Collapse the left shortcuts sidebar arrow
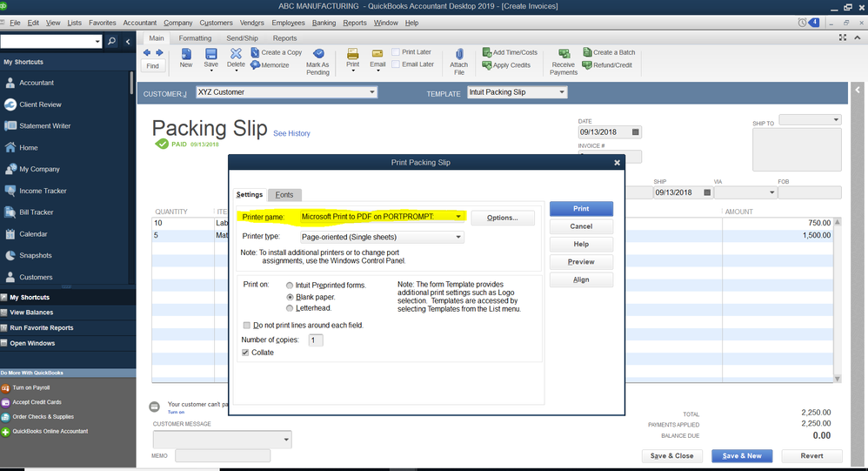This screenshot has width=868, height=471. [128, 42]
